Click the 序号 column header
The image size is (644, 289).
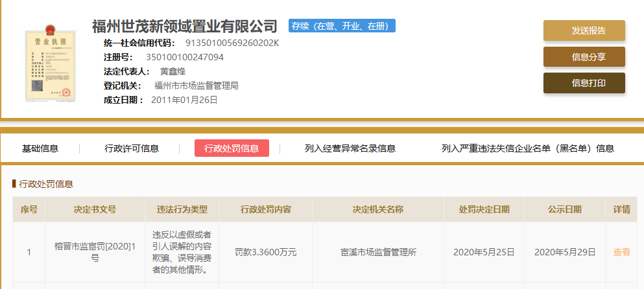(x=29, y=209)
